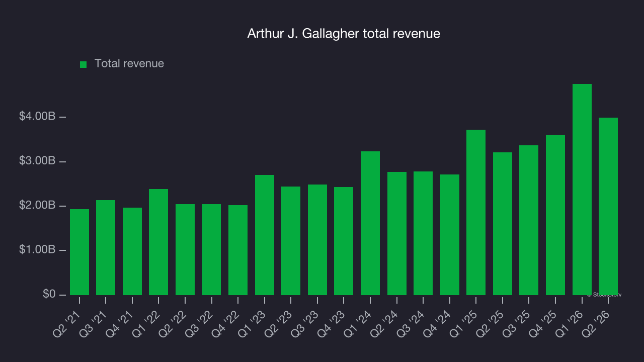This screenshot has width=644, height=362.
Task: Select the Q1 '22 revenue bar
Action: coord(158,242)
